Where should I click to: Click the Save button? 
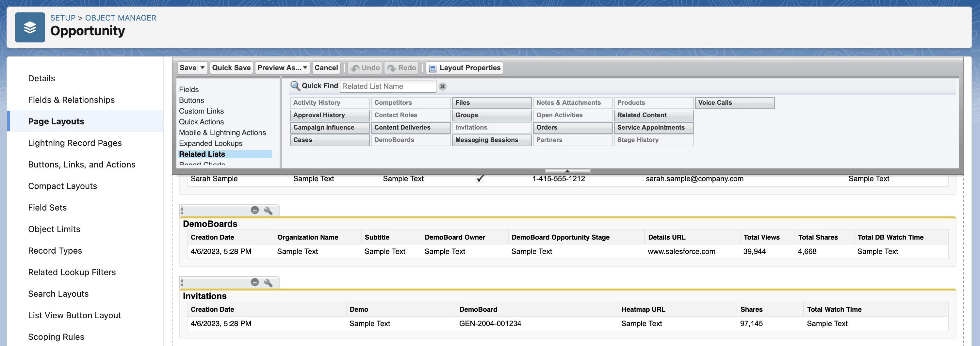coord(188,68)
